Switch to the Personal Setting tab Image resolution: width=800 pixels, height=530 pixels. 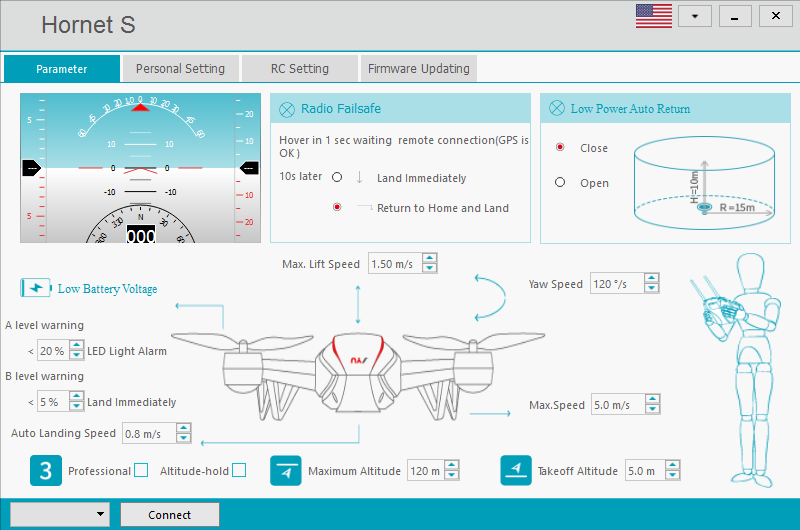(180, 69)
